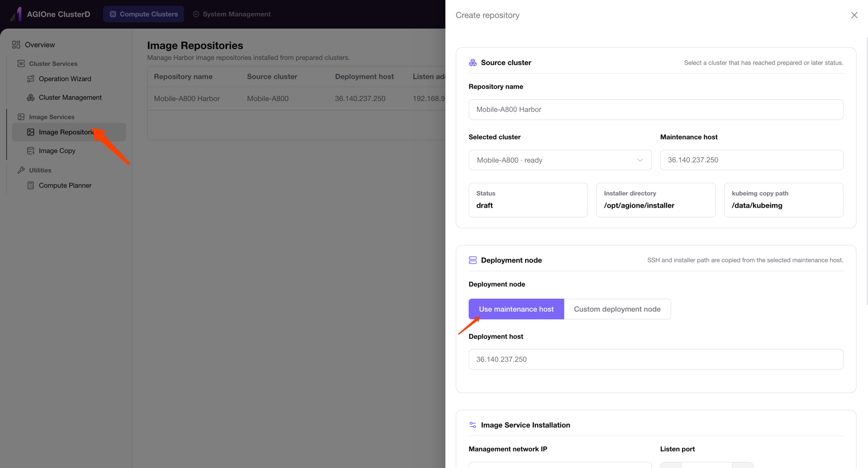Click the Source cluster section icon
This screenshot has height=468, width=868.
[x=473, y=63]
